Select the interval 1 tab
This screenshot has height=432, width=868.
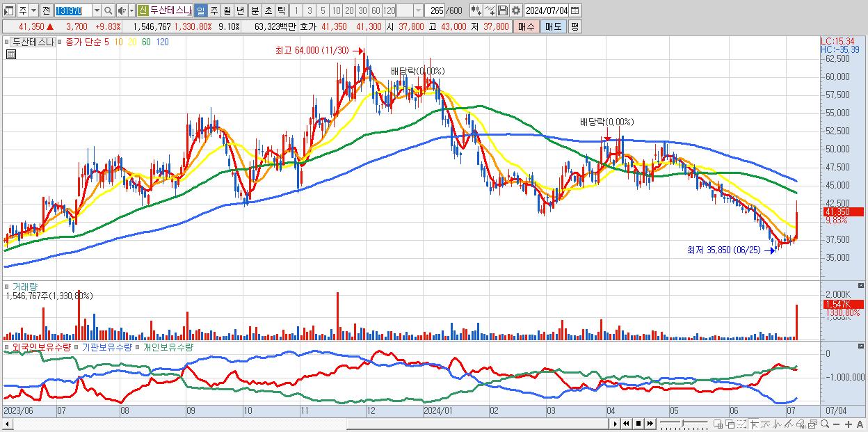click(296, 10)
